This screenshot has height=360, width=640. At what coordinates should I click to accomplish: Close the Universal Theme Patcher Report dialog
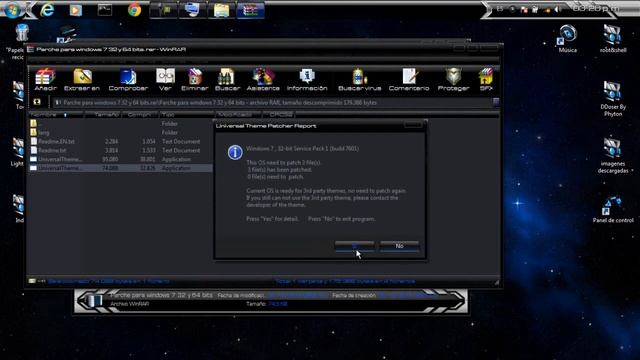point(413,124)
